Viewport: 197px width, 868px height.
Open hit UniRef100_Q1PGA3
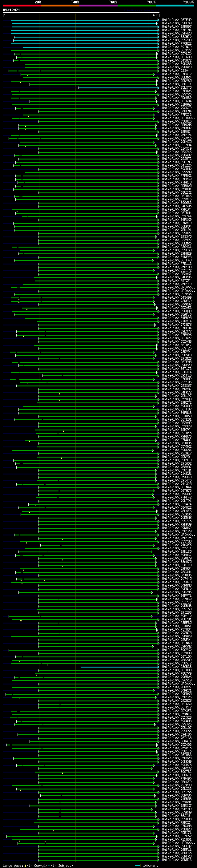[x=177, y=104]
